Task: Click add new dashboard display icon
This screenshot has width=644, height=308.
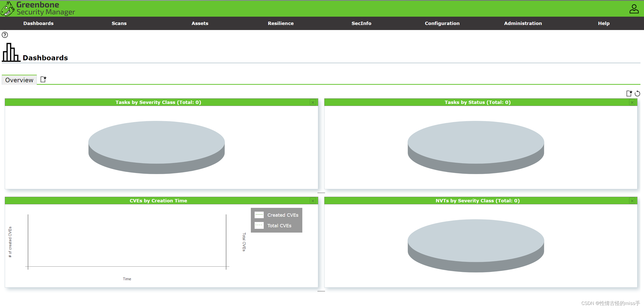Action: pyautogui.click(x=629, y=94)
